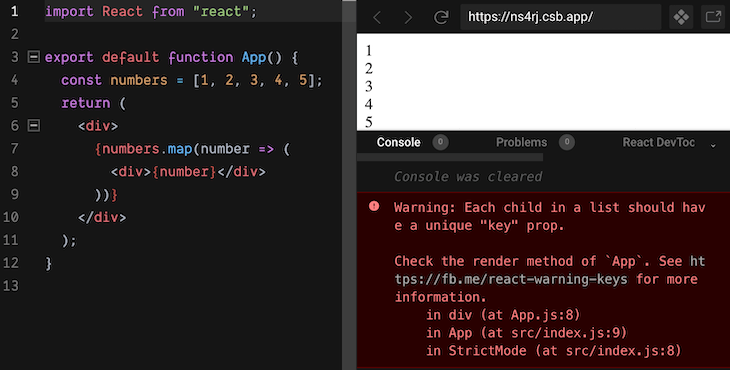Click the Console count badge
Image resolution: width=730 pixels, height=370 pixels.
[440, 142]
